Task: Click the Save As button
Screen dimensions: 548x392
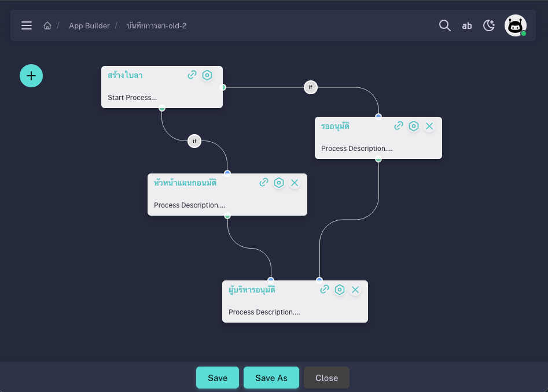Action: click(x=271, y=378)
